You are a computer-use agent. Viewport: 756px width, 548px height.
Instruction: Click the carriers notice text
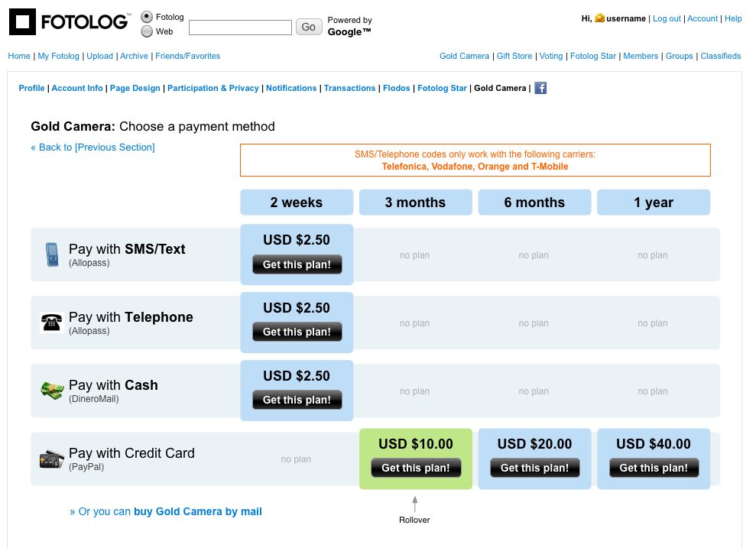tap(475, 161)
